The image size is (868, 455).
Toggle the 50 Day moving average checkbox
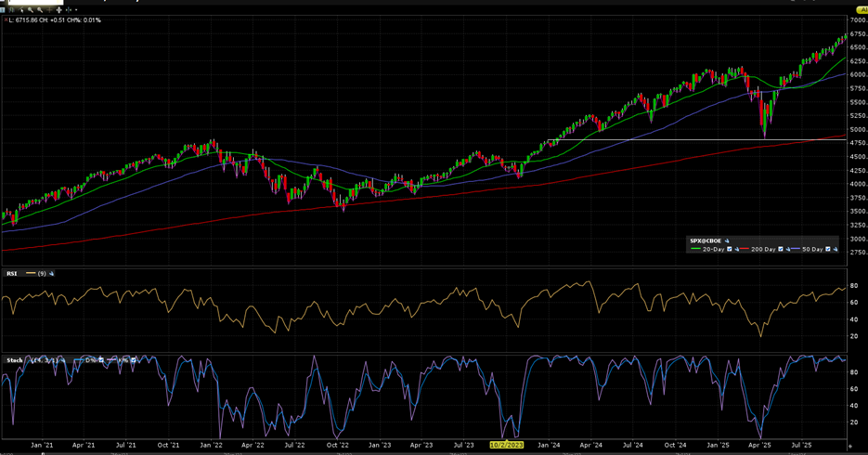pyautogui.click(x=827, y=249)
